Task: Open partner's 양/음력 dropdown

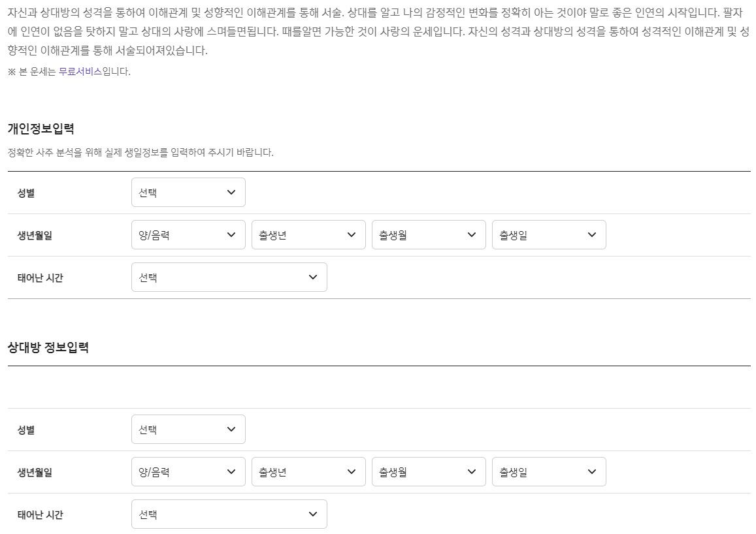Action: (x=188, y=471)
